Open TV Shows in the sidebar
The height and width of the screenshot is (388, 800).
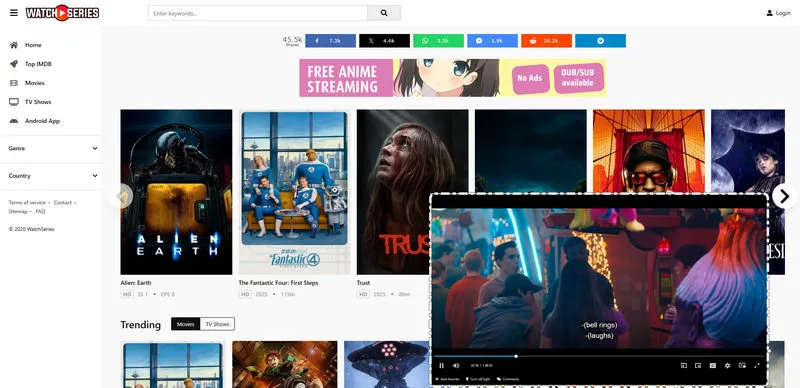point(38,102)
